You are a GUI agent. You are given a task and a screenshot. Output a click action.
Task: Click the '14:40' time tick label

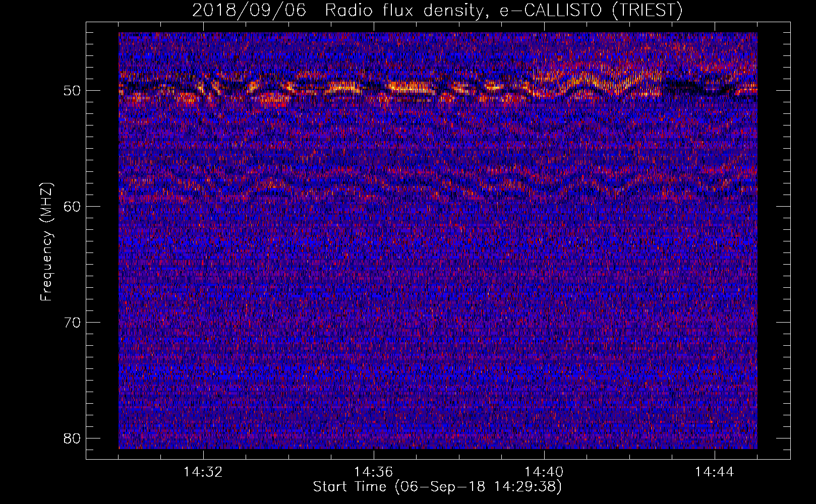click(x=544, y=472)
